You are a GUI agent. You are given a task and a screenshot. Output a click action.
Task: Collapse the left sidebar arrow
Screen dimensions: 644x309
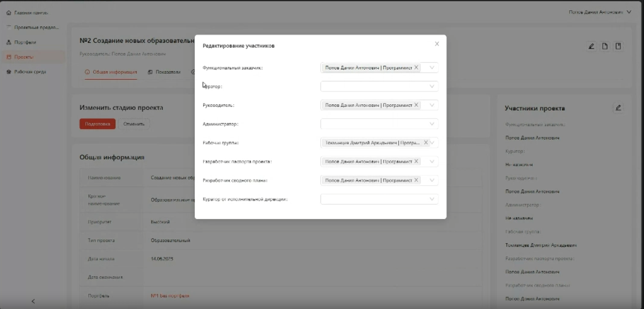click(33, 301)
